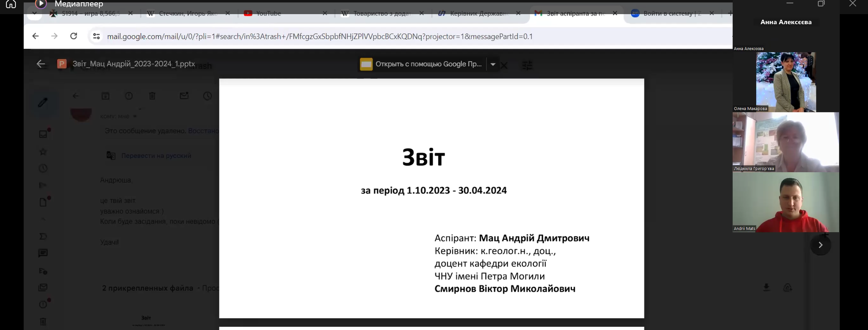Screen dimensions: 868x330
Task: Reload the Gmail page
Action: pyautogui.click(x=74, y=36)
